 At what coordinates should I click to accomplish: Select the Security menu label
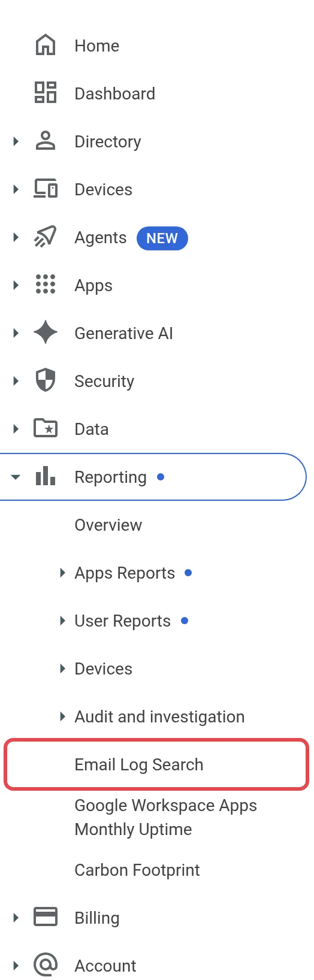tap(104, 382)
